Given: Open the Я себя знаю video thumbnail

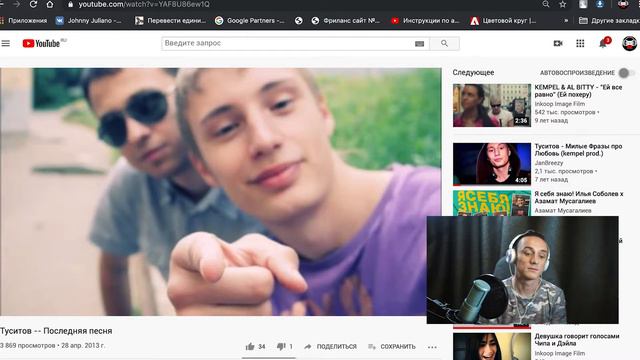Looking at the screenshot, I should [x=492, y=203].
